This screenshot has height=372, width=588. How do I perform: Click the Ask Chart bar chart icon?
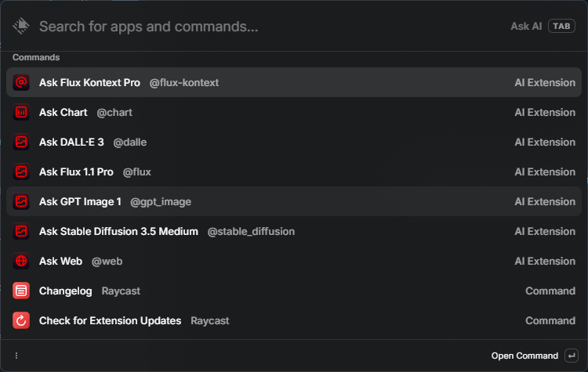(x=21, y=112)
